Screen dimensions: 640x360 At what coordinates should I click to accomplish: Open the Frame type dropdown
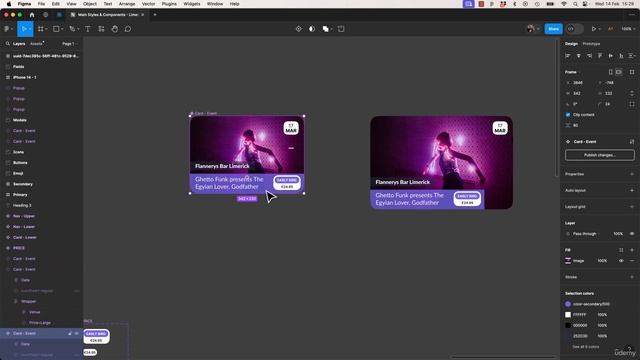(x=573, y=72)
